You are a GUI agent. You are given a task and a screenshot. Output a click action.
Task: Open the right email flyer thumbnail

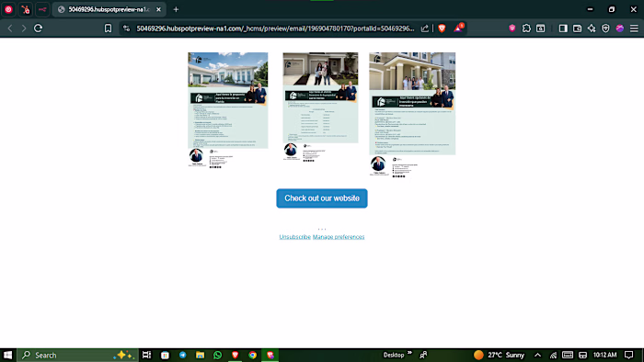pos(412,115)
